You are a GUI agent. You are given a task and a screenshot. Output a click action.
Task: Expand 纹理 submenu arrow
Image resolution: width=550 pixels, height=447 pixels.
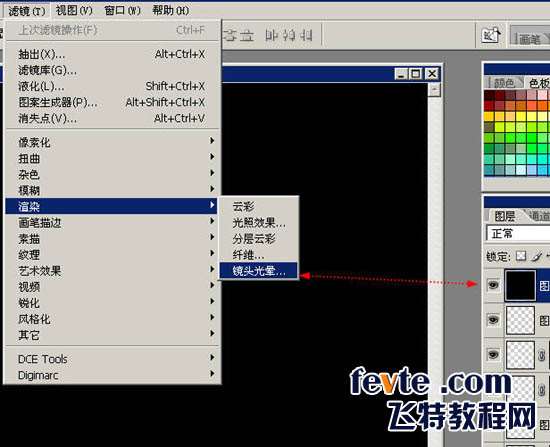click(212, 253)
